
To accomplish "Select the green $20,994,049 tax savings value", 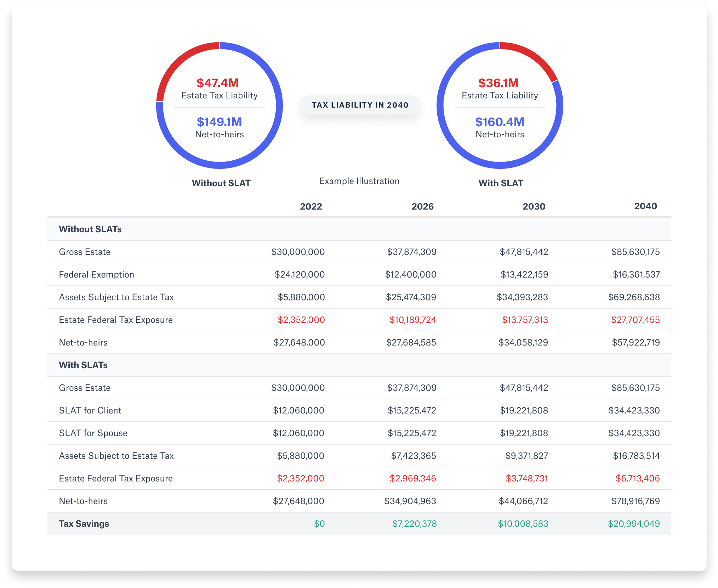I will point(634,524).
